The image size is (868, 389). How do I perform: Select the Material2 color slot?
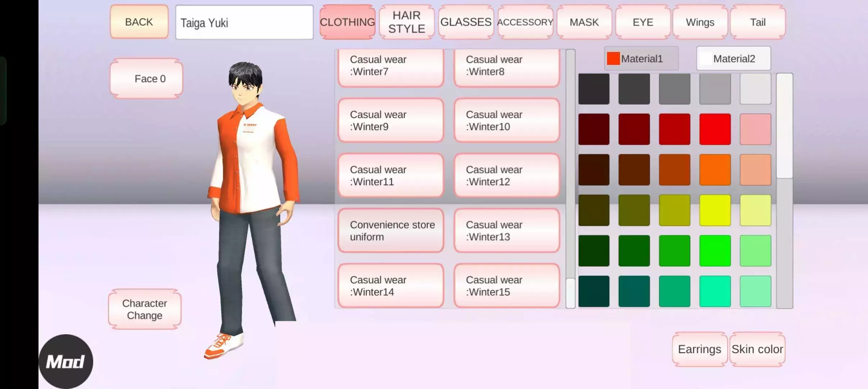coord(733,58)
